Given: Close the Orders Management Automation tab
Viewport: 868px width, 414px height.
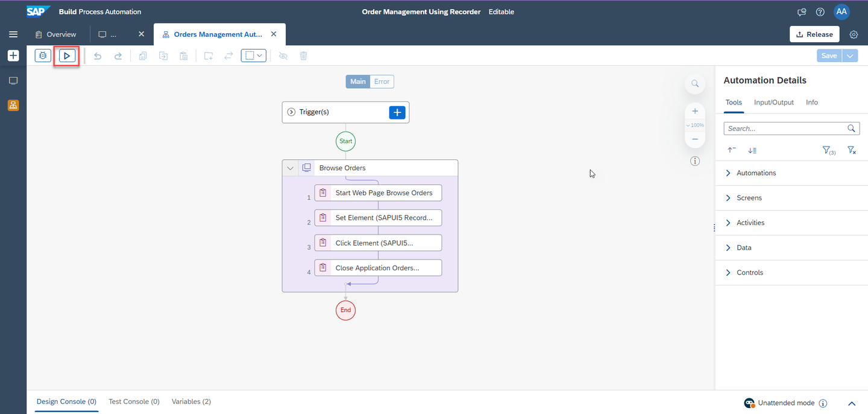Looking at the screenshot, I should 274,34.
